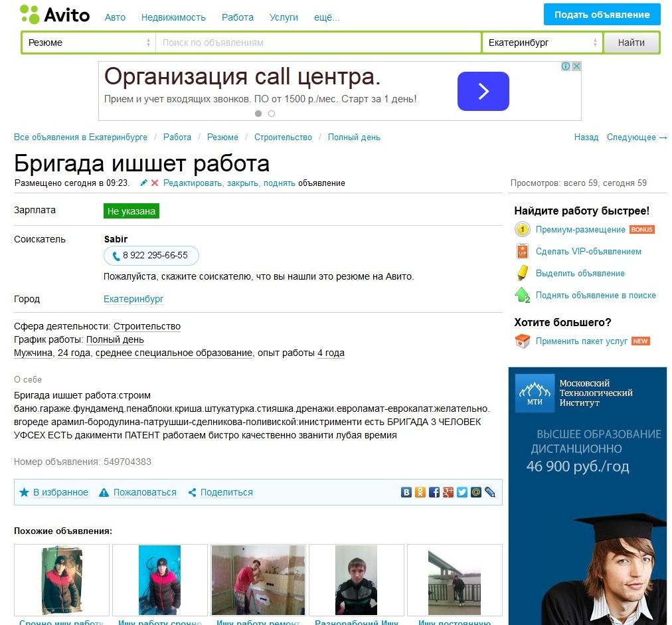Go to Следующее listing

tap(637, 137)
